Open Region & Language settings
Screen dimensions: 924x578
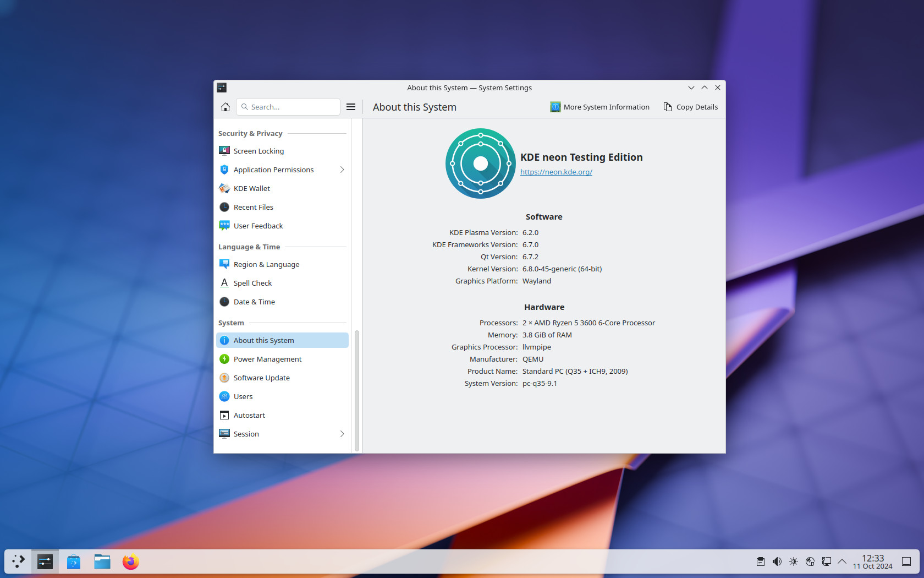tap(282, 264)
